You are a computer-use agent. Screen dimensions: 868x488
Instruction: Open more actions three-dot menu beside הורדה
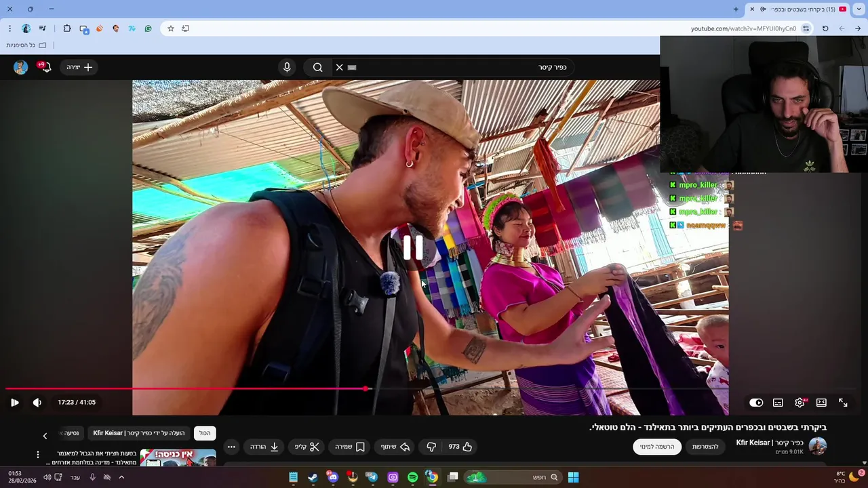pos(231,447)
